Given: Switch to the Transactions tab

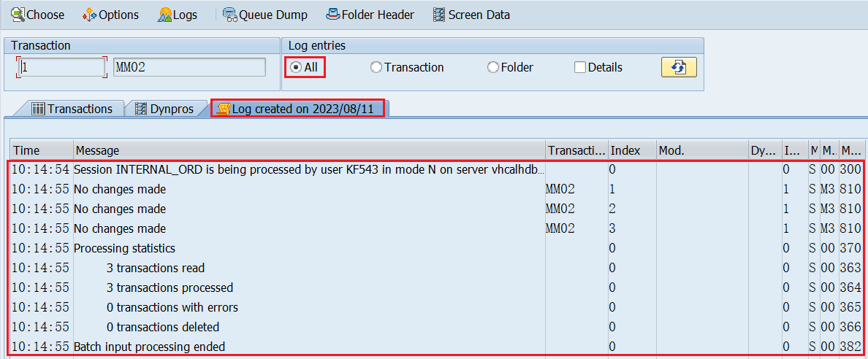Looking at the screenshot, I should [72, 109].
